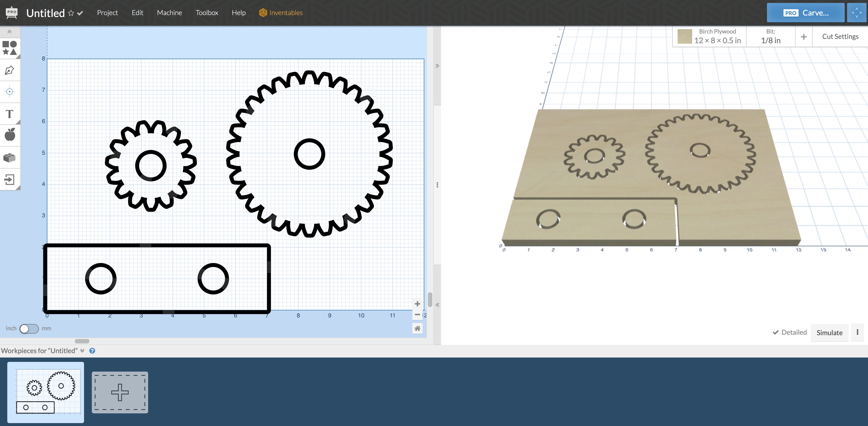868x426 pixels.
Task: Open the Edit menu
Action: (x=137, y=13)
